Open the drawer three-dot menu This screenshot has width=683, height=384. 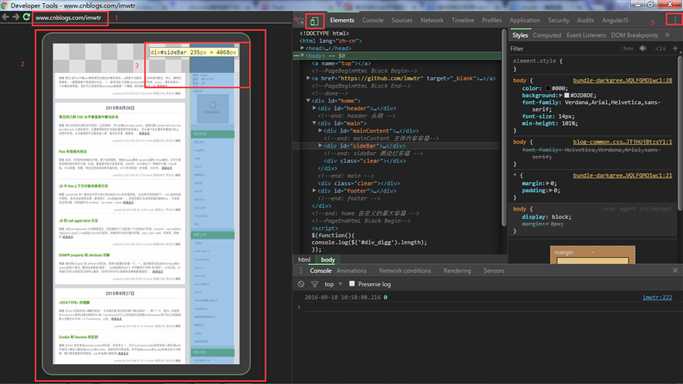301,271
